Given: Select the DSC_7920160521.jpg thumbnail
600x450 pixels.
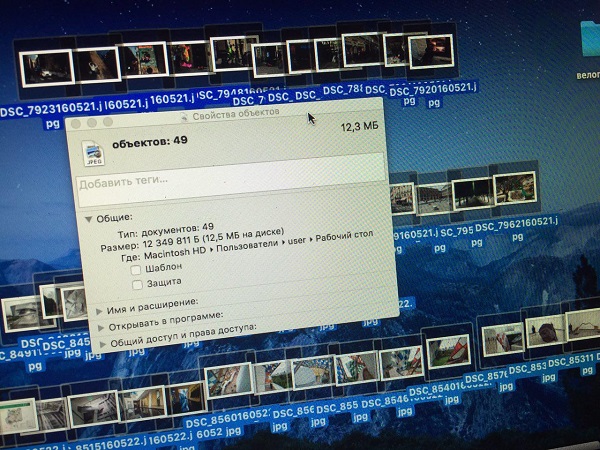Looking at the screenshot, I should coord(431,51).
